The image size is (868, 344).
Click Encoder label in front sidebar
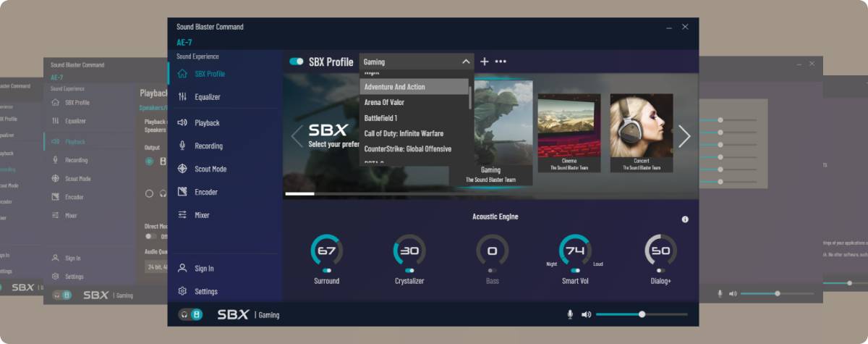[x=206, y=192]
